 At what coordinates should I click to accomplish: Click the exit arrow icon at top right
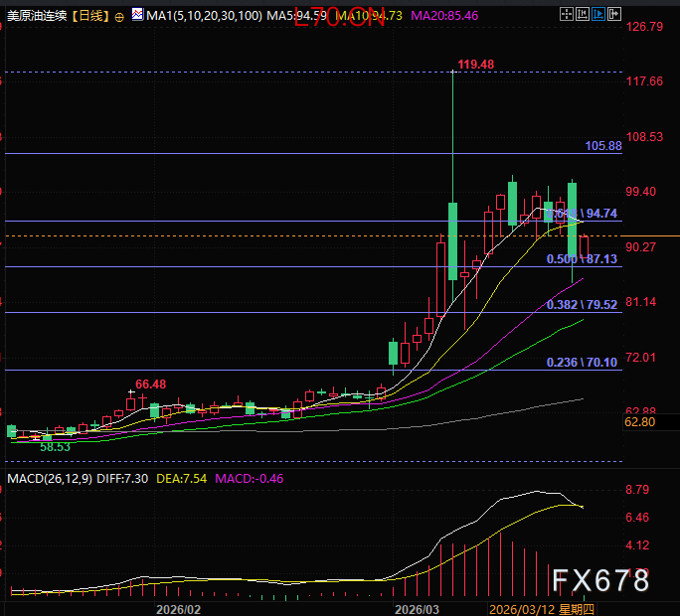pyautogui.click(x=614, y=14)
